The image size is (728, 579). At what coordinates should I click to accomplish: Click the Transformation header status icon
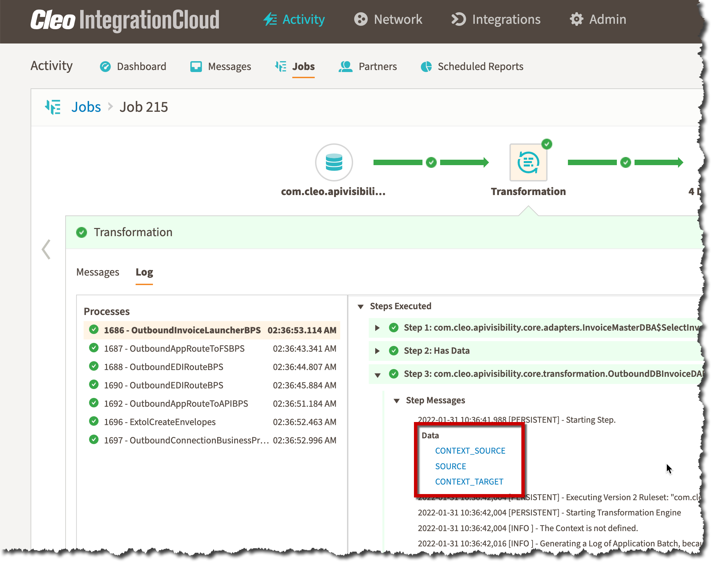coord(82,232)
